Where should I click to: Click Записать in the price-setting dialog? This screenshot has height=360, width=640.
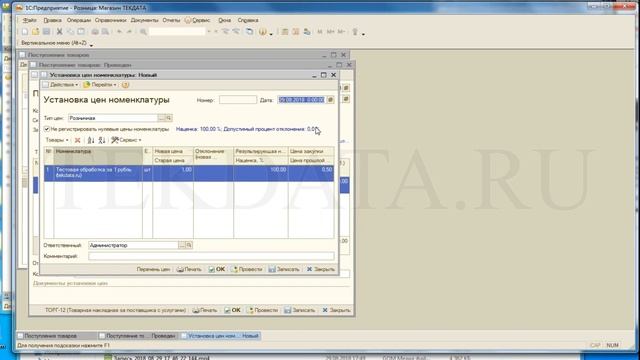click(x=284, y=269)
